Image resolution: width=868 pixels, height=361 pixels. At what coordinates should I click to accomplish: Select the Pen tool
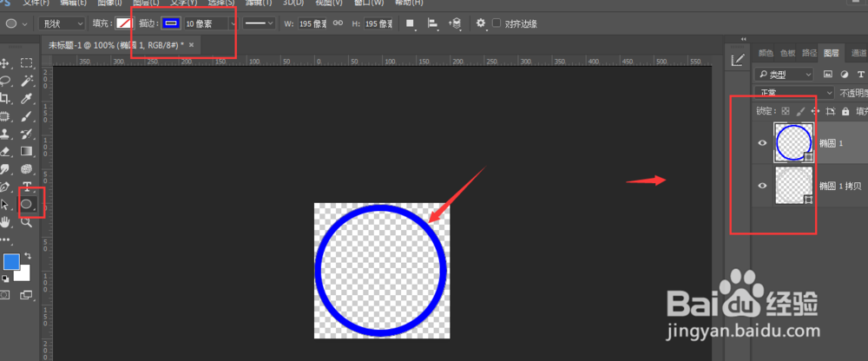point(5,187)
